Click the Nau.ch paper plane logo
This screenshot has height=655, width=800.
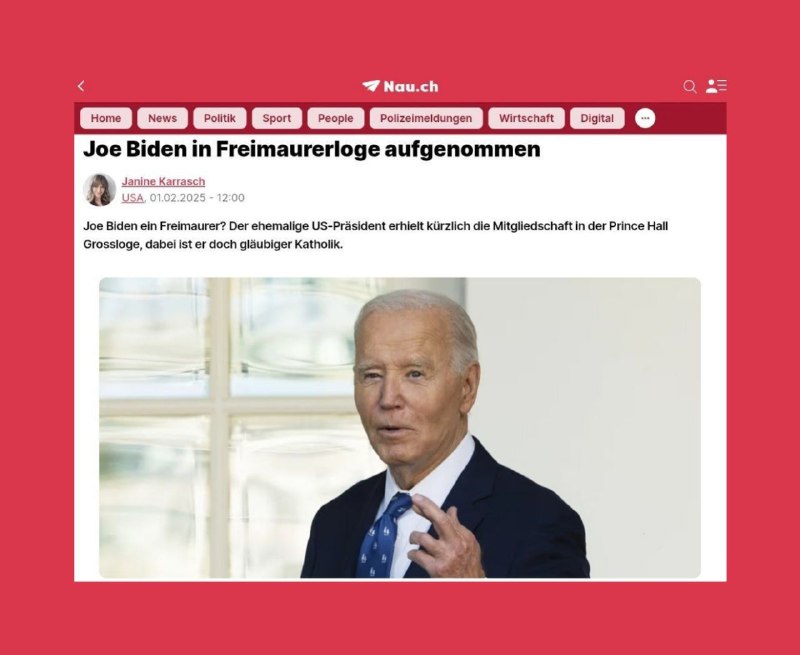(371, 86)
